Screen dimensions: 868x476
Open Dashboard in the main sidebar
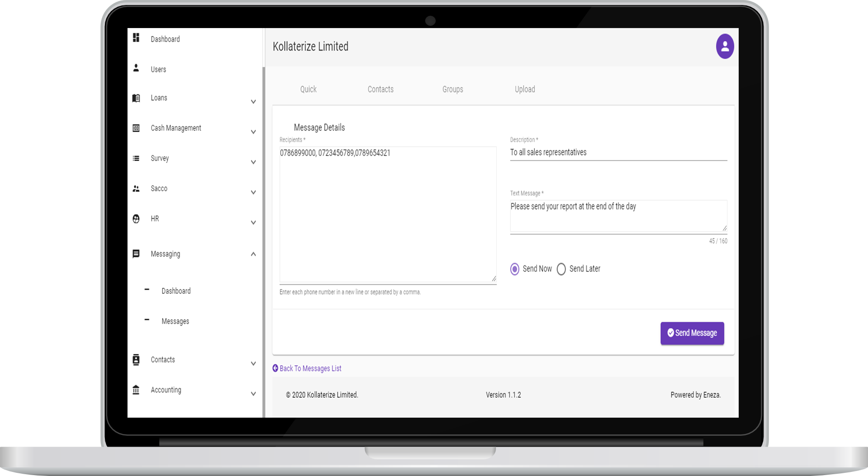click(x=165, y=39)
